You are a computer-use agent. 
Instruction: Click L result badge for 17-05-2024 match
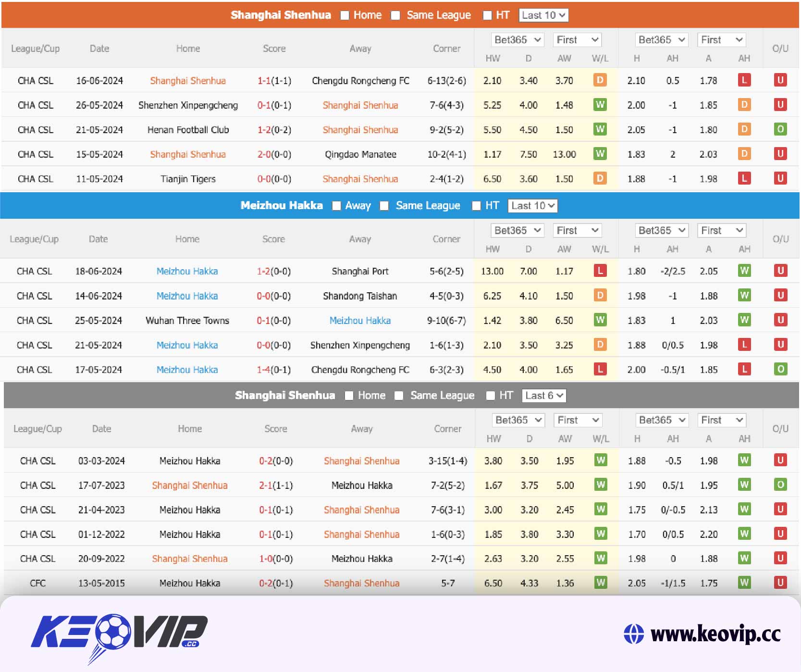pyautogui.click(x=600, y=369)
